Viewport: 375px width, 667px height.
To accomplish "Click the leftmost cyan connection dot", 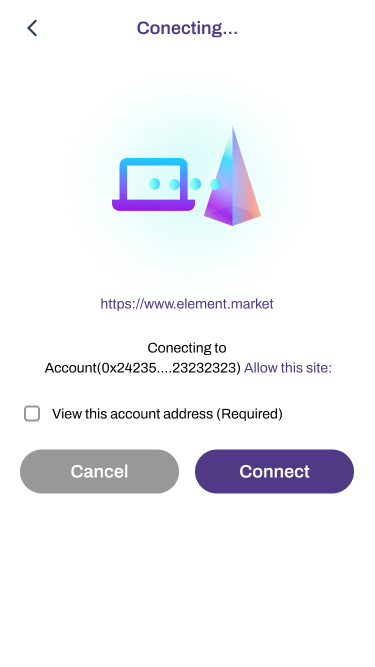I will tap(154, 184).
